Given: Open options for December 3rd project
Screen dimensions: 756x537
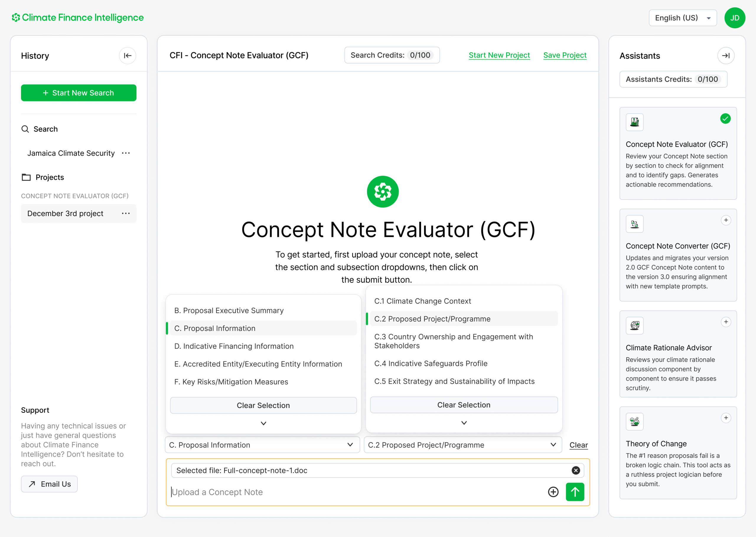Looking at the screenshot, I should pos(126,214).
